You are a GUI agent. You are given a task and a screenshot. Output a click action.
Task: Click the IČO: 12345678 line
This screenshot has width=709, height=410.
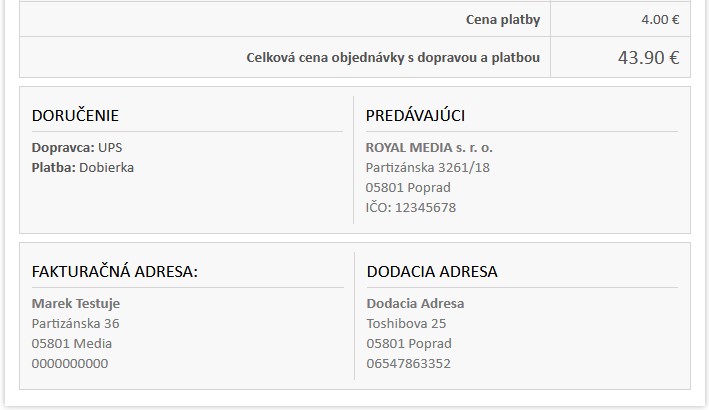tap(411, 207)
